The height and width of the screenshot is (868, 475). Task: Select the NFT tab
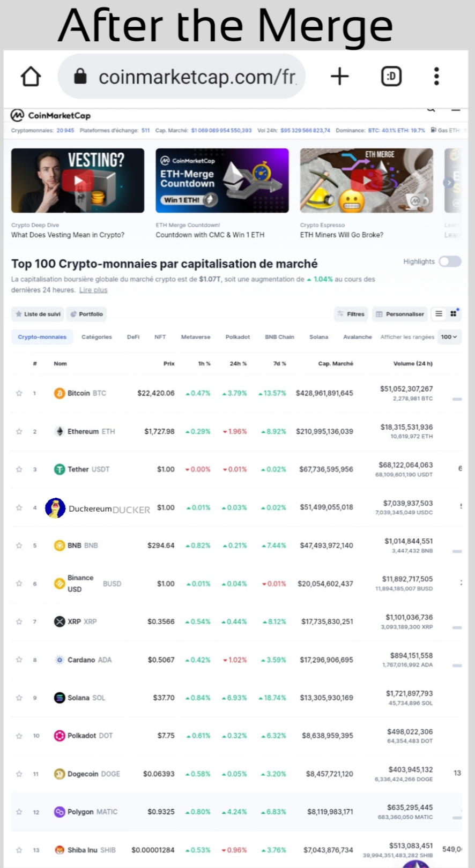click(x=160, y=337)
